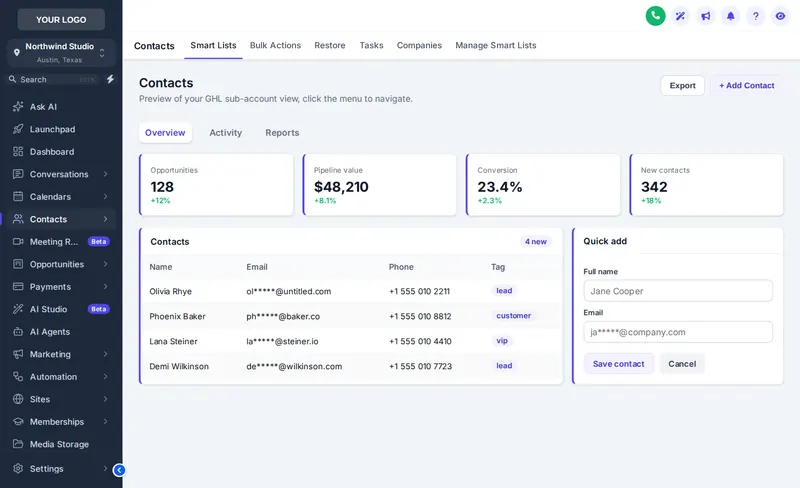This screenshot has width=800, height=488.
Task: Open the Northwind Studio account switcher
Action: pyautogui.click(x=61, y=53)
